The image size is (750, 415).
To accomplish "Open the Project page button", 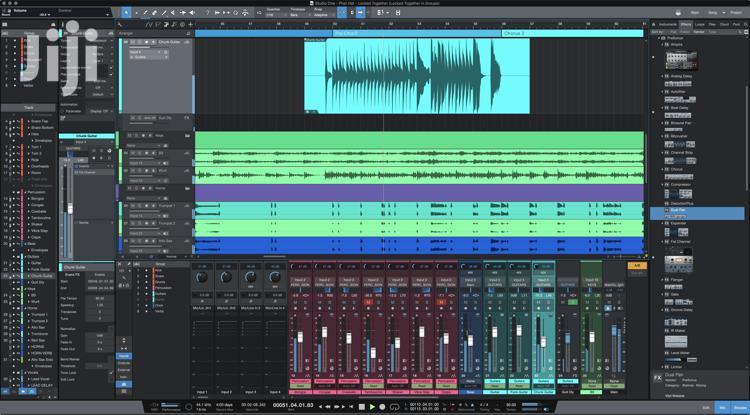I will pos(736,12).
